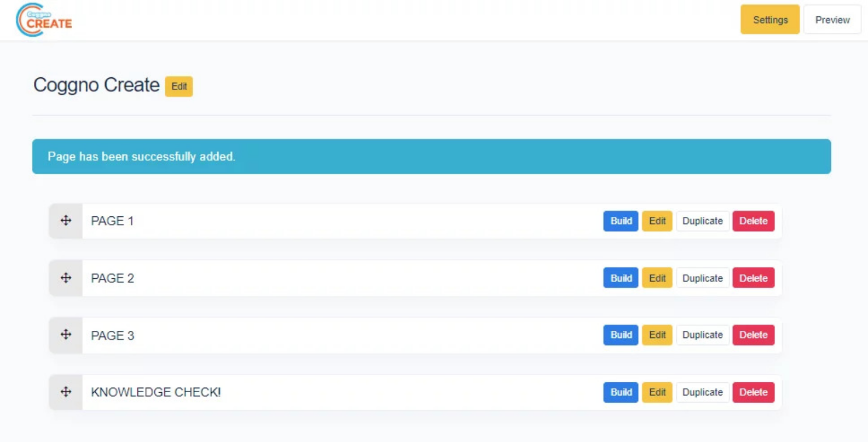Open the Settings page

[x=769, y=20]
